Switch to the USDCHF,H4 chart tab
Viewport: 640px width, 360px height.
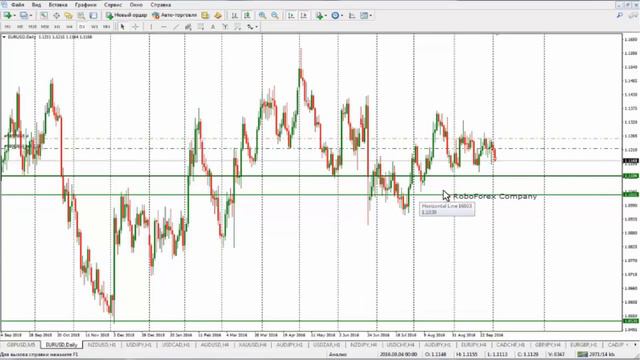tap(400, 345)
